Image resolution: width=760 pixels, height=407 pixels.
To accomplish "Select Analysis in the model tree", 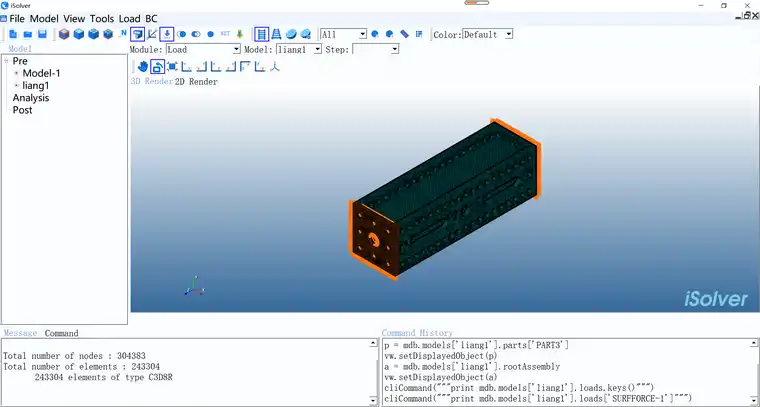I will point(31,98).
